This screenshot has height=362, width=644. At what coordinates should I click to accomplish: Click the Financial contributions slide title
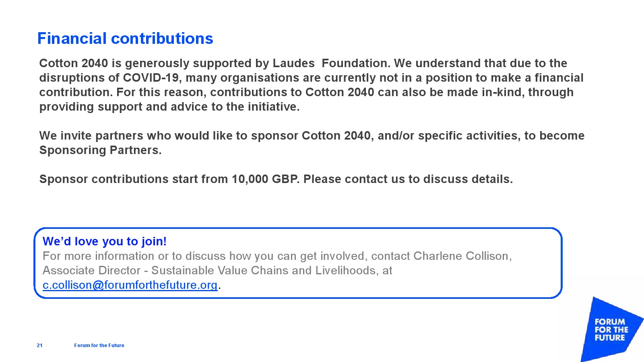tap(125, 39)
